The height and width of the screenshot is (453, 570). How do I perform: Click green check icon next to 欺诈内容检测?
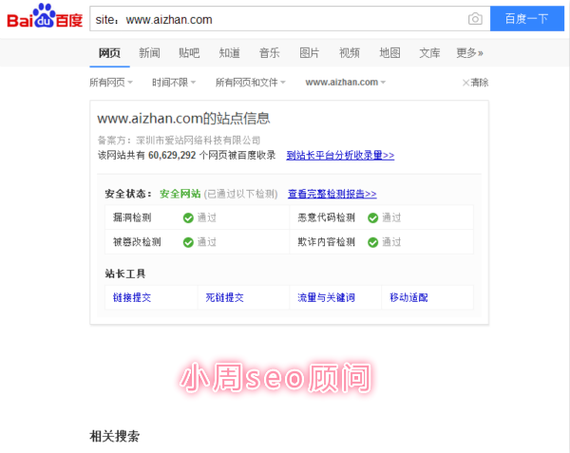coord(373,242)
